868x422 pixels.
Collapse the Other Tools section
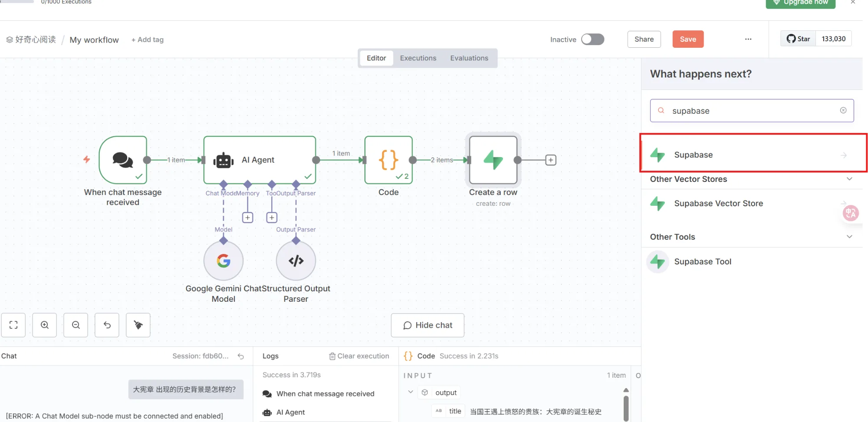[849, 237]
